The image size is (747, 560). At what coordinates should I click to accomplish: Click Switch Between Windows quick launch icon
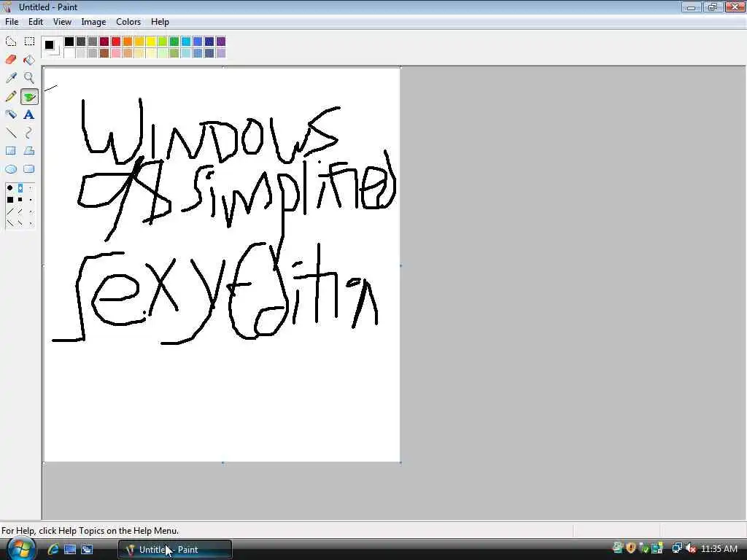[87, 549]
